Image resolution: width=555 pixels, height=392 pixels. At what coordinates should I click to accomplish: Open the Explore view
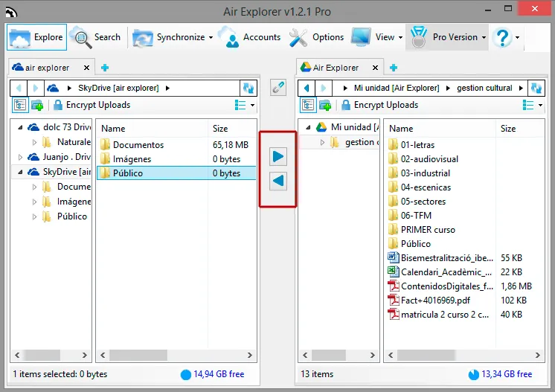click(x=36, y=37)
